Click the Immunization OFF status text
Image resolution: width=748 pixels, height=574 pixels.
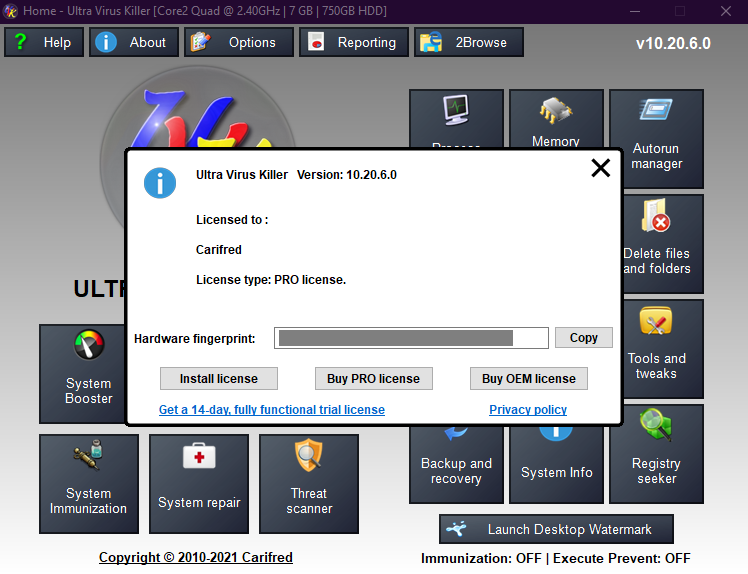(481, 558)
